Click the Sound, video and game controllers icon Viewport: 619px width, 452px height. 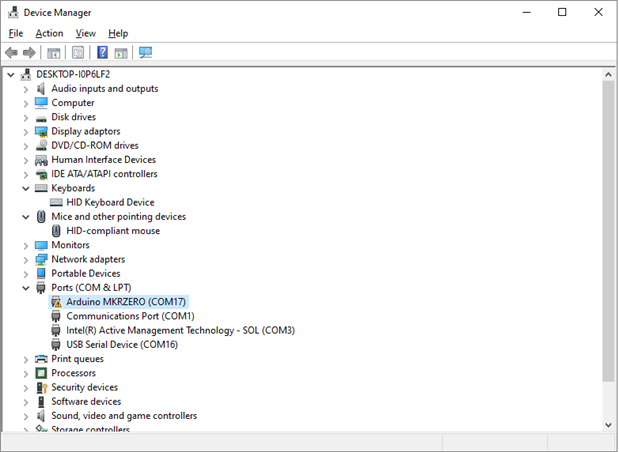point(41,416)
